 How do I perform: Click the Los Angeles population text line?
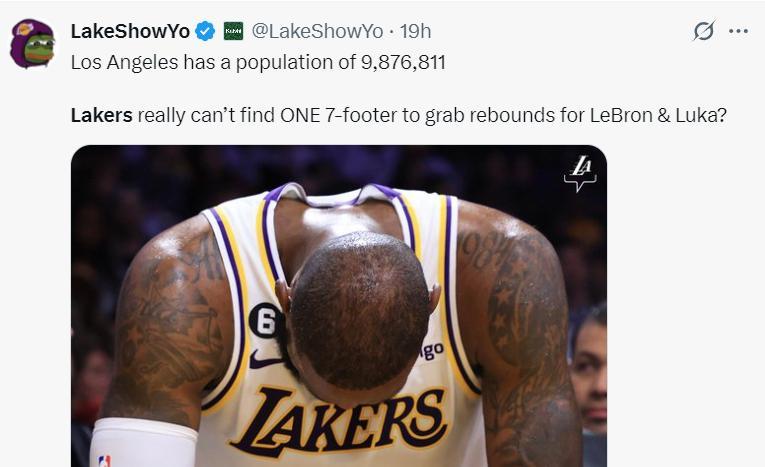tap(258, 62)
